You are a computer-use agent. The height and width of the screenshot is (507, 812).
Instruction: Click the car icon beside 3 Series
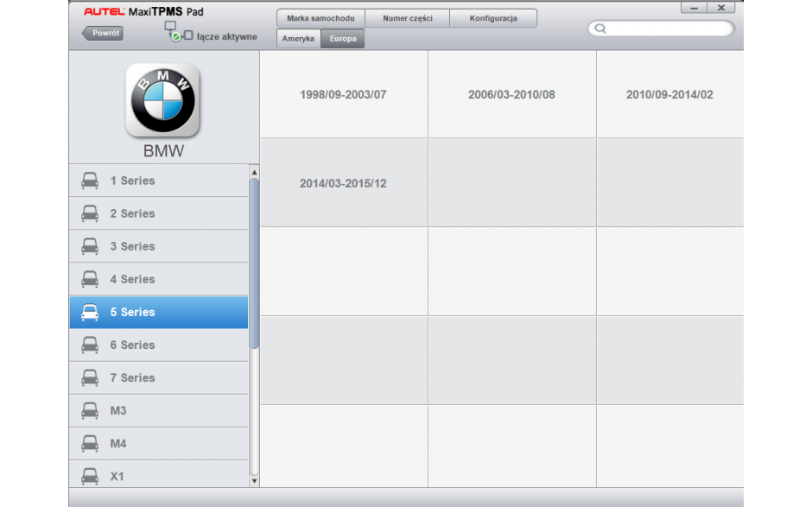tap(90, 246)
